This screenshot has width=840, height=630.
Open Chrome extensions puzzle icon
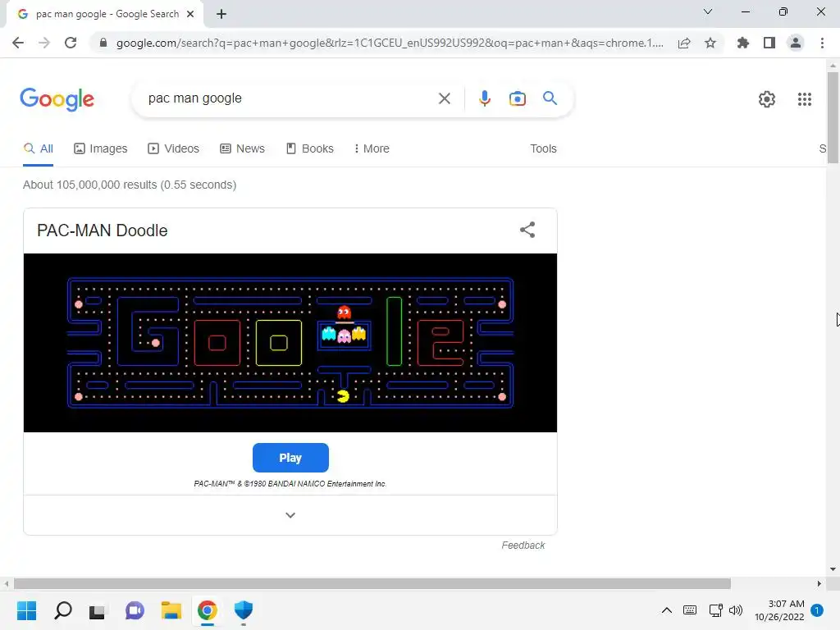point(743,43)
